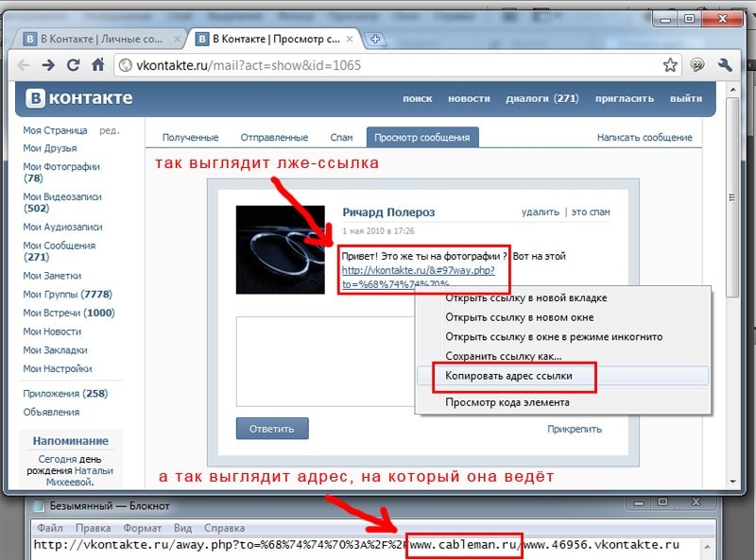Screen dimensions: 756x560
Task: Open 'Мои Видеозаписи (502)'
Action: click(x=62, y=202)
